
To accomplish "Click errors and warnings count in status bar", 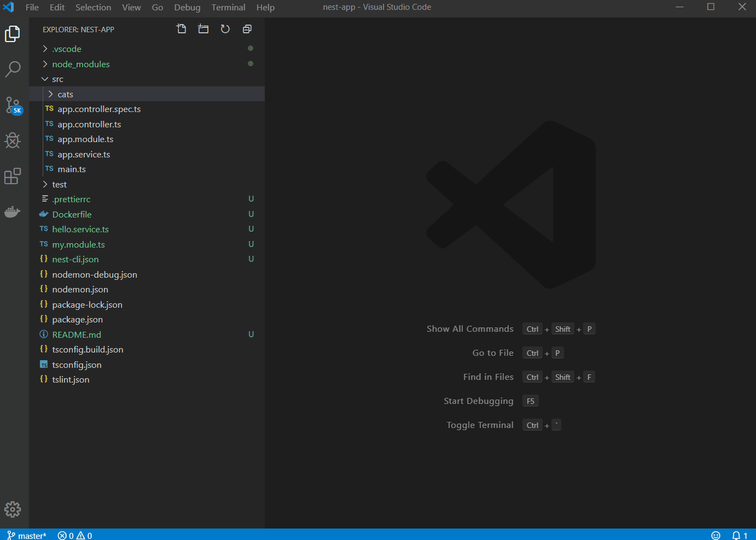I will 75,535.
